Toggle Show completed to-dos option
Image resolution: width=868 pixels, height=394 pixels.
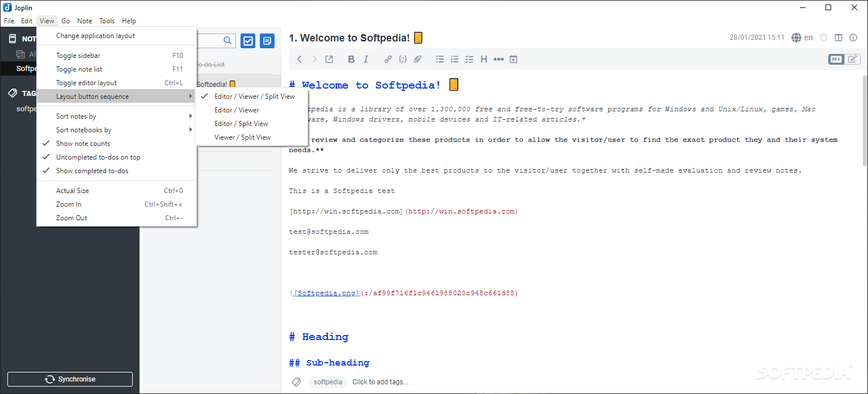117,171
